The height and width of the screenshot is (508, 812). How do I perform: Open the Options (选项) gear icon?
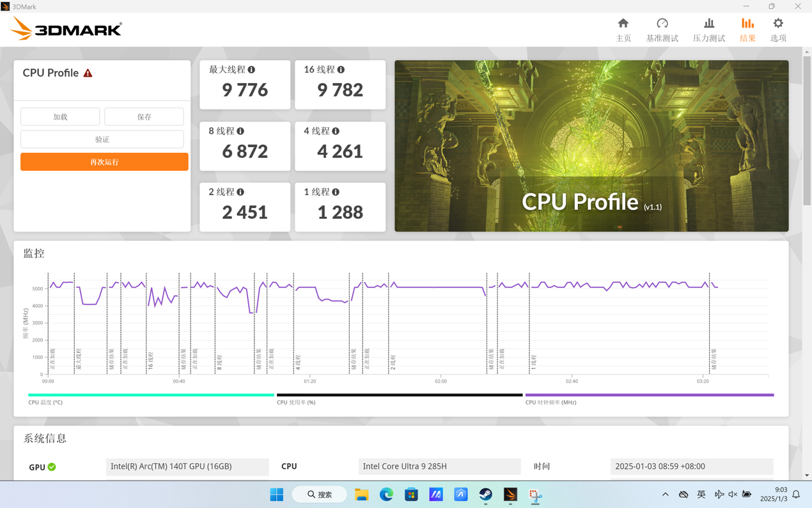pos(777,24)
